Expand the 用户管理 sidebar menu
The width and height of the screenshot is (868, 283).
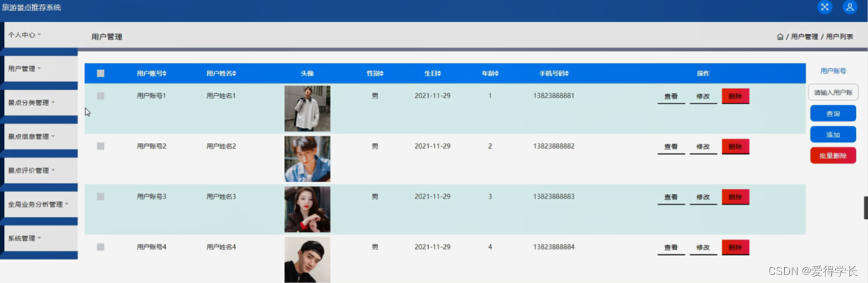coord(41,69)
